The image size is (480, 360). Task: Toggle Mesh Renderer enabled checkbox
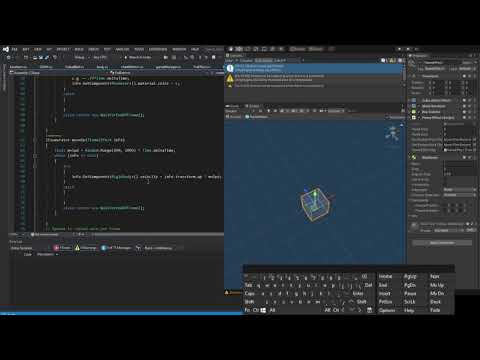click(419, 106)
